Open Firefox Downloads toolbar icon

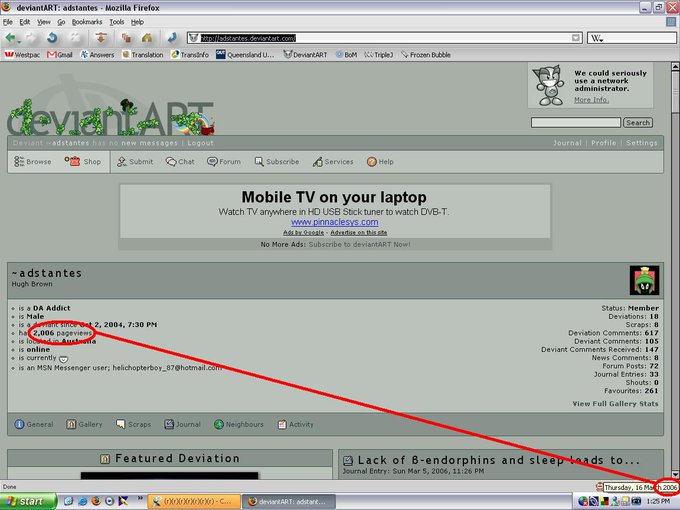101,38
